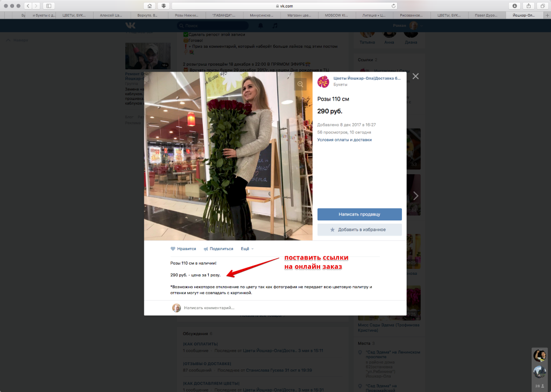Go to next product with right chevron
This screenshot has height=392, width=551.
(416, 196)
